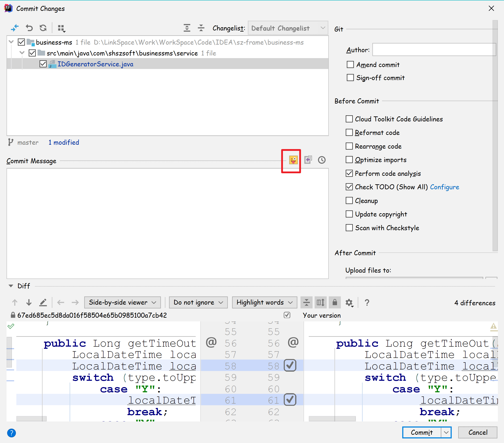Enable the Amend commit checkbox
The height and width of the screenshot is (443, 504).
[x=350, y=65]
